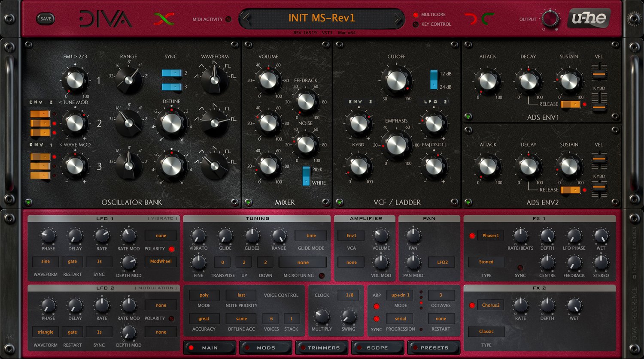644x359 pixels.
Task: Click the undo red-green arrows icon
Action: tap(164, 19)
